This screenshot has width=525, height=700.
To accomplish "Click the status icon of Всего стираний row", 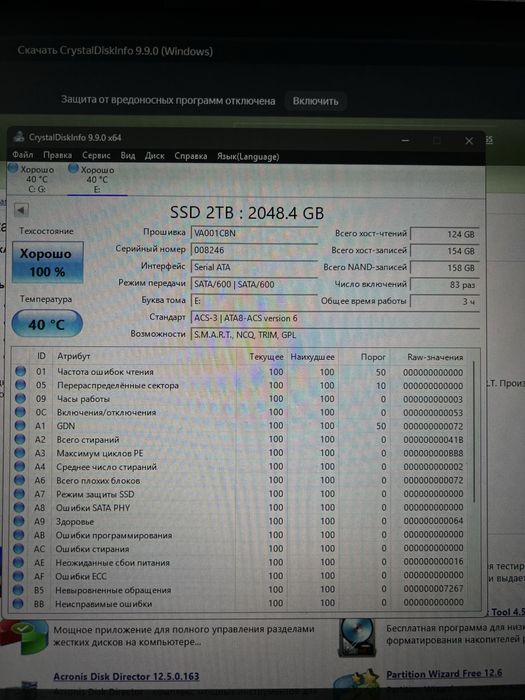I will click(20, 439).
